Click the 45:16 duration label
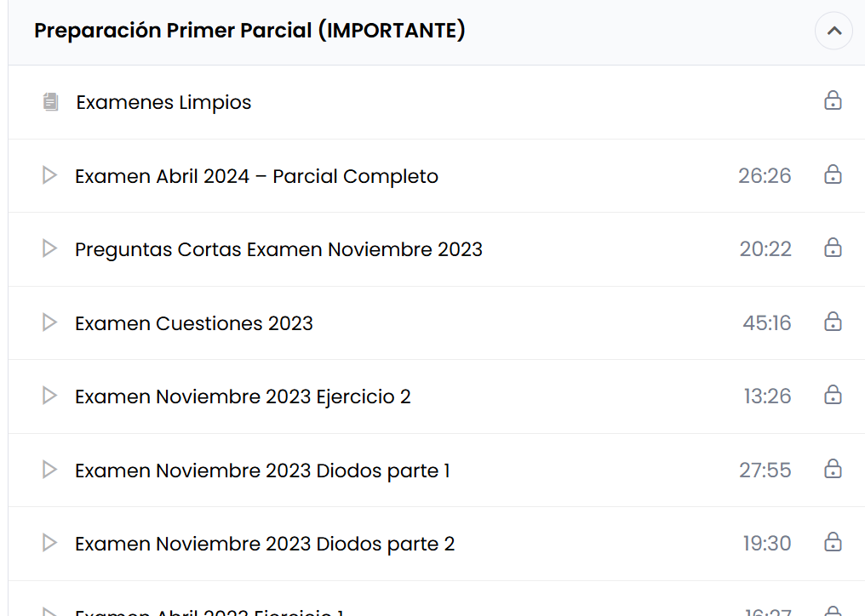The image size is (865, 616). coord(766,322)
